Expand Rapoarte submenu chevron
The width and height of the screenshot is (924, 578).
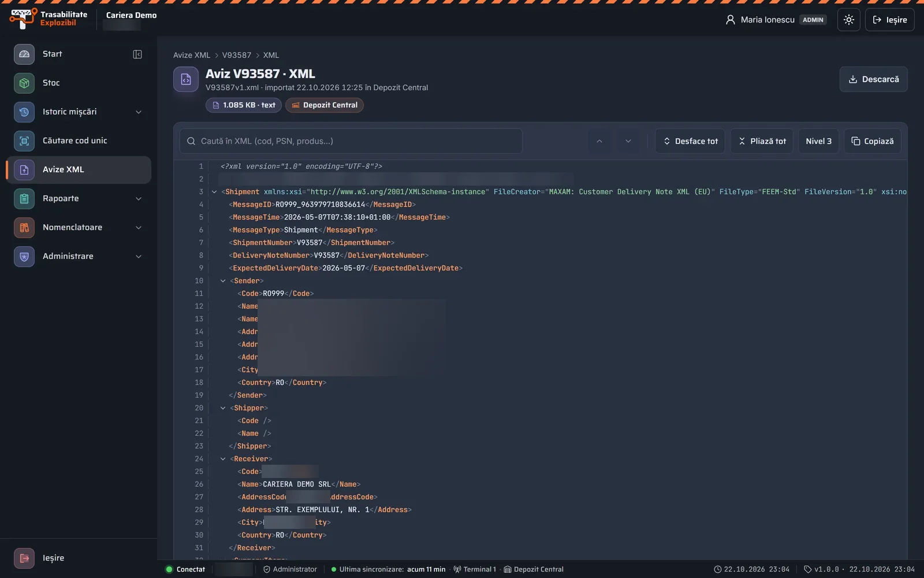pos(139,199)
